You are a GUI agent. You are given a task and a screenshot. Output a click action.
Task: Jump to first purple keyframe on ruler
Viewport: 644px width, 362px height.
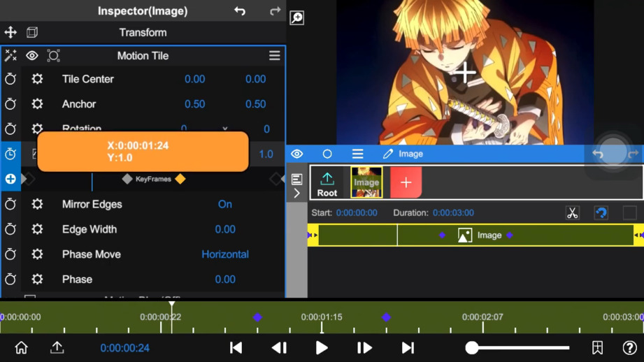(257, 317)
